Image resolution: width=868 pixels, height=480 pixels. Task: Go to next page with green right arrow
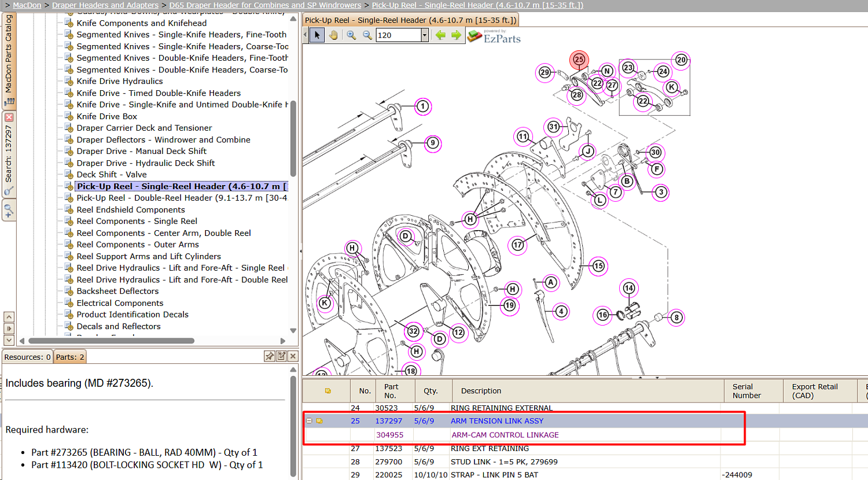[457, 35]
